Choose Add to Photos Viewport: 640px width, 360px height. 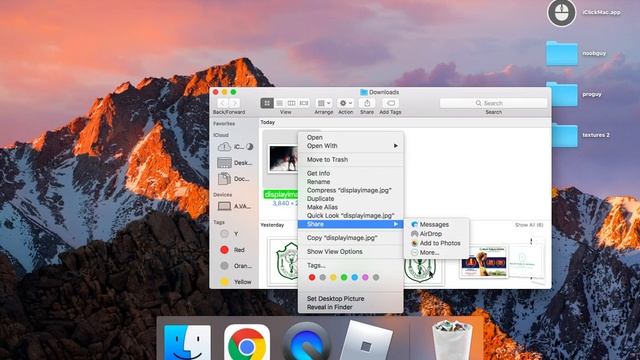tap(436, 243)
